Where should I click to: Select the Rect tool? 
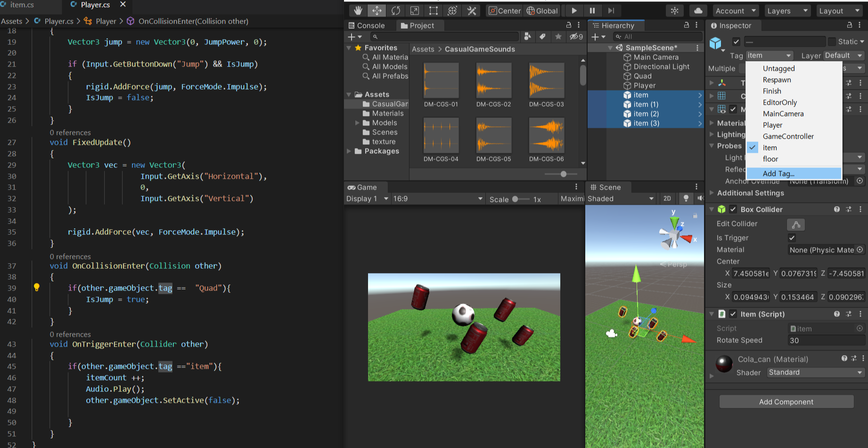(x=434, y=10)
